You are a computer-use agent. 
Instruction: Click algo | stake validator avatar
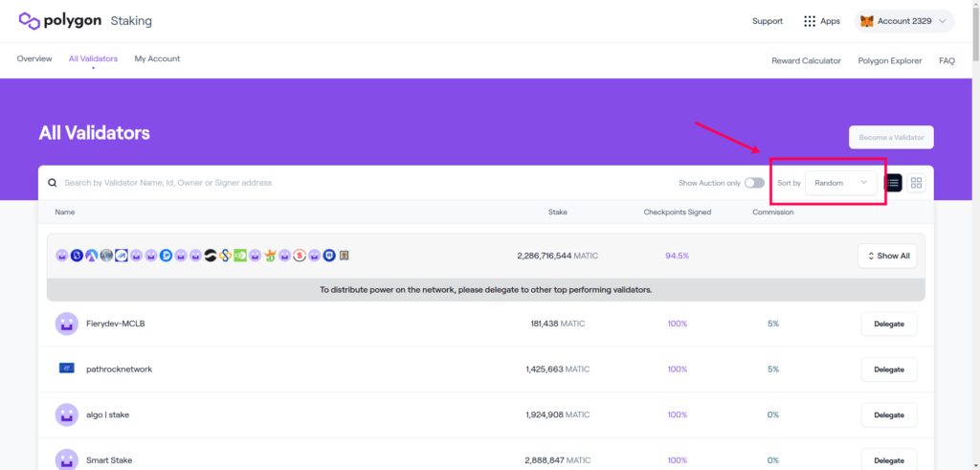(x=67, y=414)
